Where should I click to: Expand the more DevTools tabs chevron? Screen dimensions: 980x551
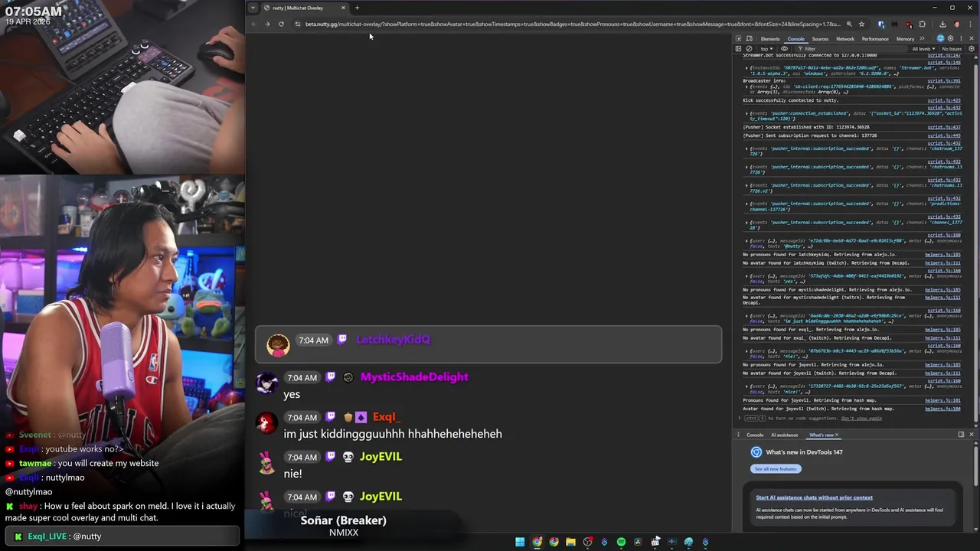click(922, 38)
